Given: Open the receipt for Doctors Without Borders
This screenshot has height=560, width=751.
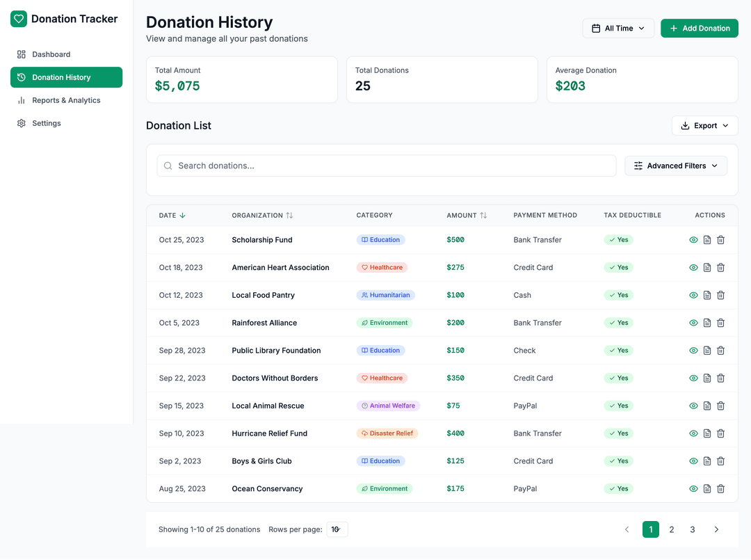Looking at the screenshot, I should (x=706, y=378).
